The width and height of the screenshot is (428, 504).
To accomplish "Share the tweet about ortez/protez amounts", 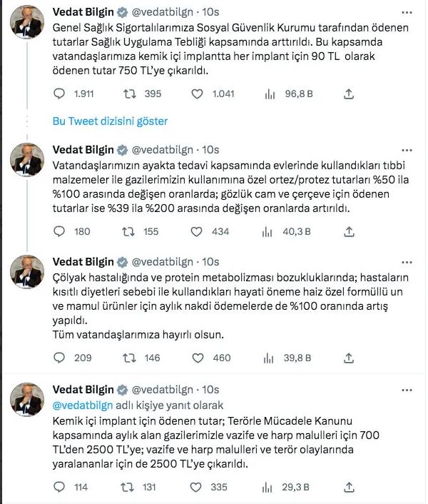I will (x=349, y=231).
